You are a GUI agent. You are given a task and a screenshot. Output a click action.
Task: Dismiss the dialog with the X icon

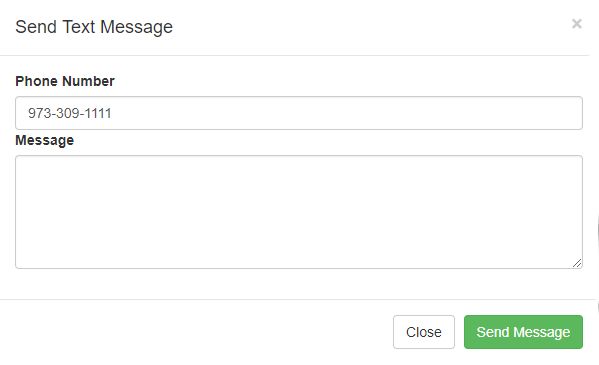[x=576, y=24]
